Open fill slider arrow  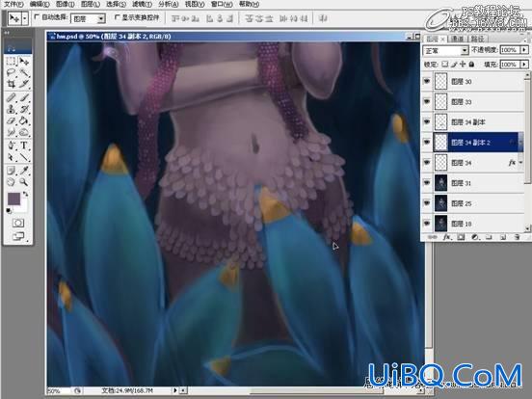(x=524, y=65)
